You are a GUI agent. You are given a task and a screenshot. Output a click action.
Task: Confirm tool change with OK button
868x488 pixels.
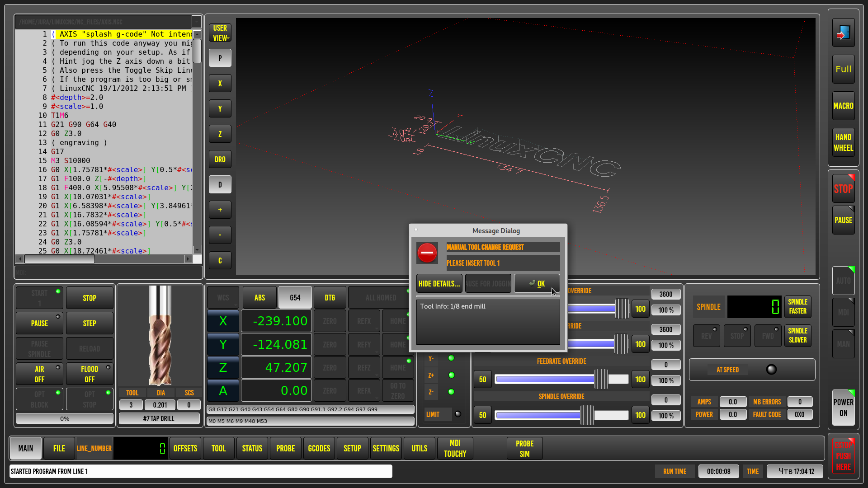(537, 284)
